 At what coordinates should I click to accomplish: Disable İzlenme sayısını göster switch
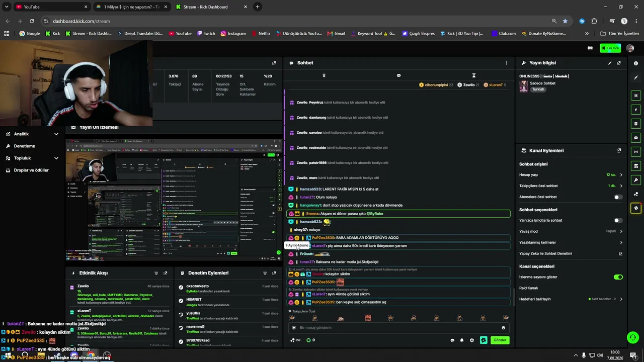(x=618, y=277)
